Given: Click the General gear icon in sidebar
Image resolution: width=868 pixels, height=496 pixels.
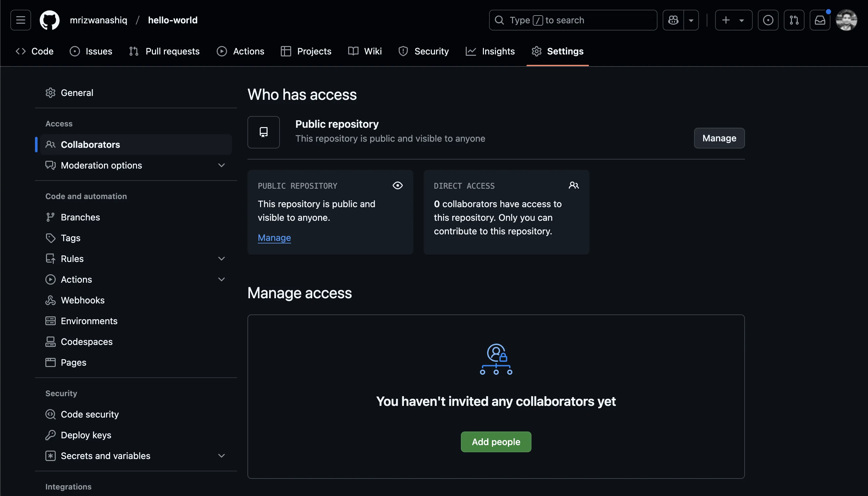Looking at the screenshot, I should tap(50, 93).
